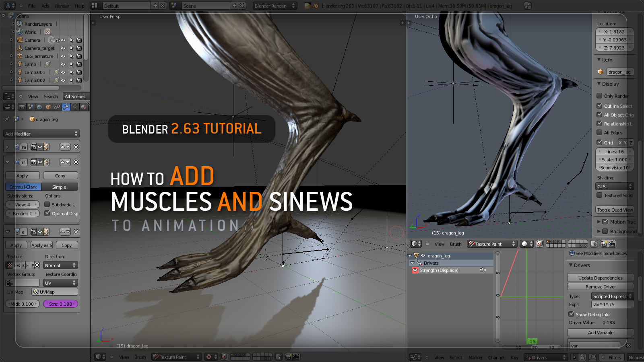
Task: Open the Constraints chain-link properties tab
Action: [x=57, y=107]
